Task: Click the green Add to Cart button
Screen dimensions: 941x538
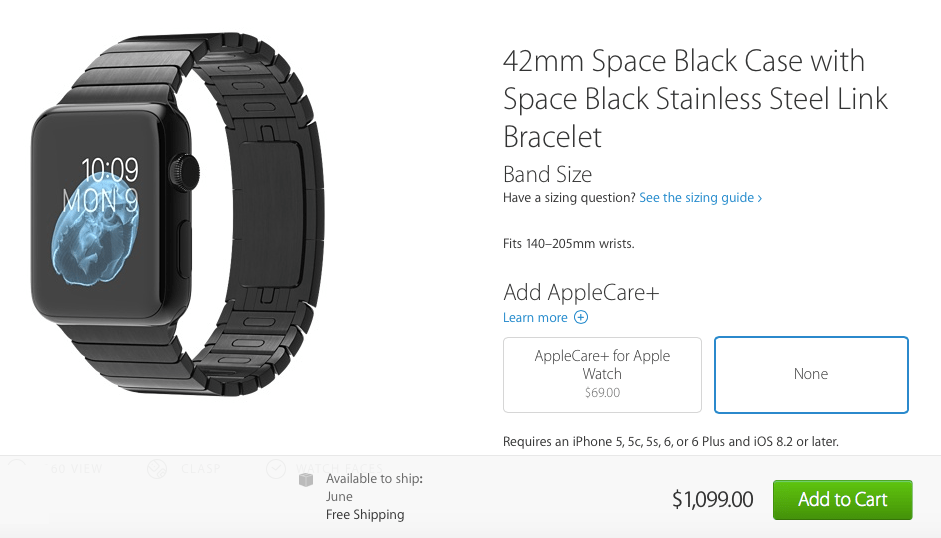Action: click(842, 500)
